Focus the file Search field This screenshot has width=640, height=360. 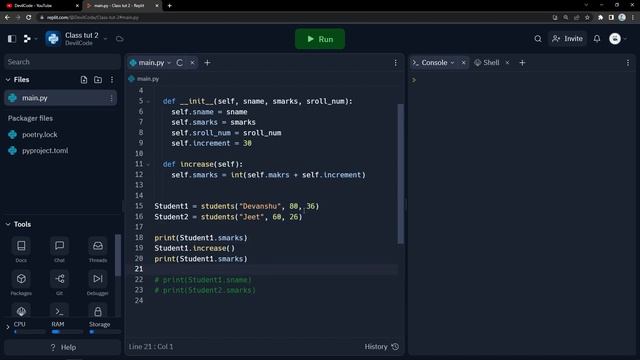[x=62, y=62]
